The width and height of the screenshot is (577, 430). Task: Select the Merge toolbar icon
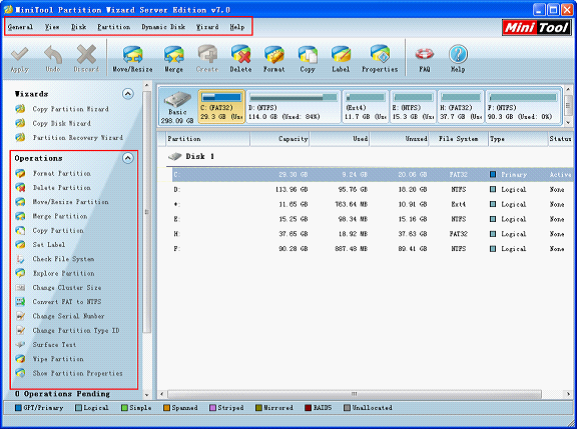pos(174,55)
